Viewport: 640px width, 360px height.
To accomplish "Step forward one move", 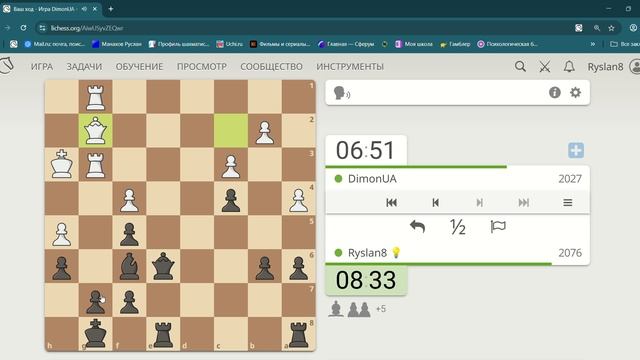I will [480, 202].
